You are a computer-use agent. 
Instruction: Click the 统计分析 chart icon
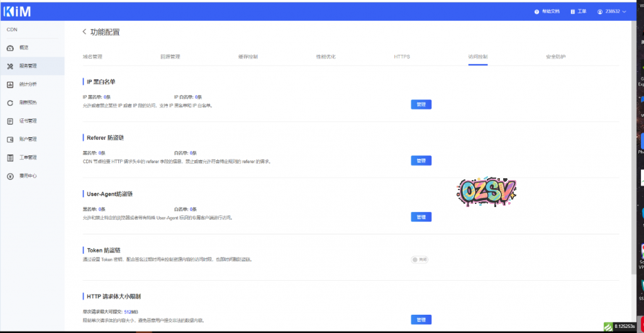10,84
